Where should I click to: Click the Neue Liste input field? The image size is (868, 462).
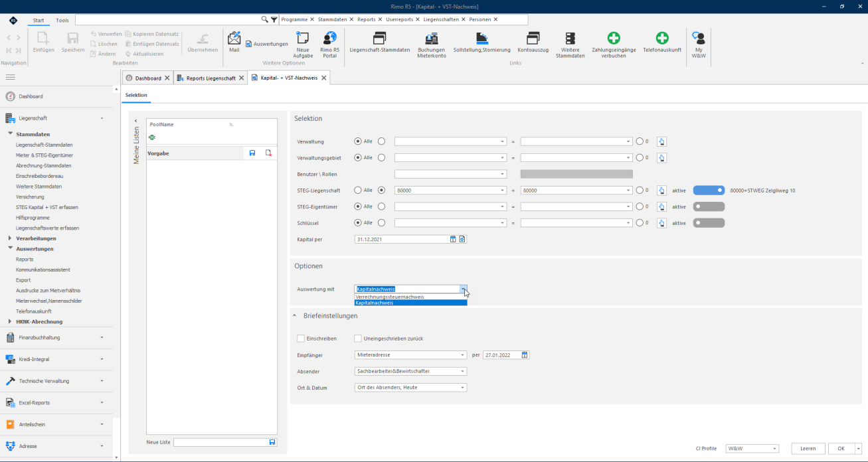[220, 442]
